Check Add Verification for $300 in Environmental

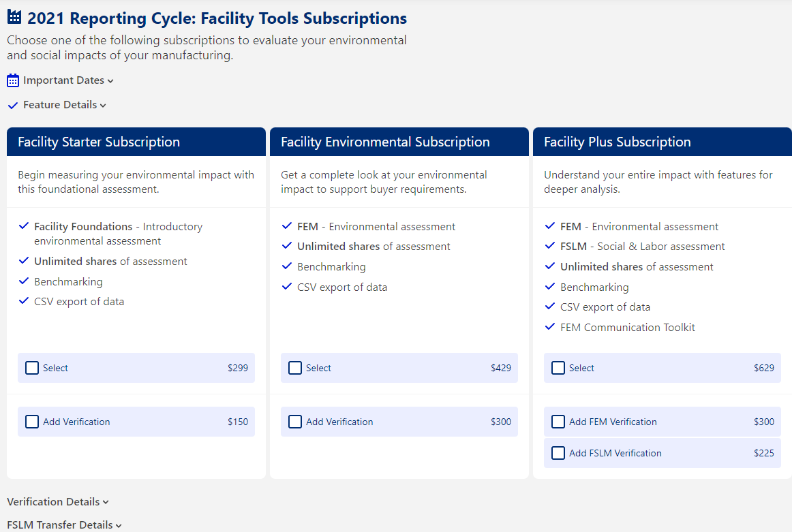click(295, 422)
